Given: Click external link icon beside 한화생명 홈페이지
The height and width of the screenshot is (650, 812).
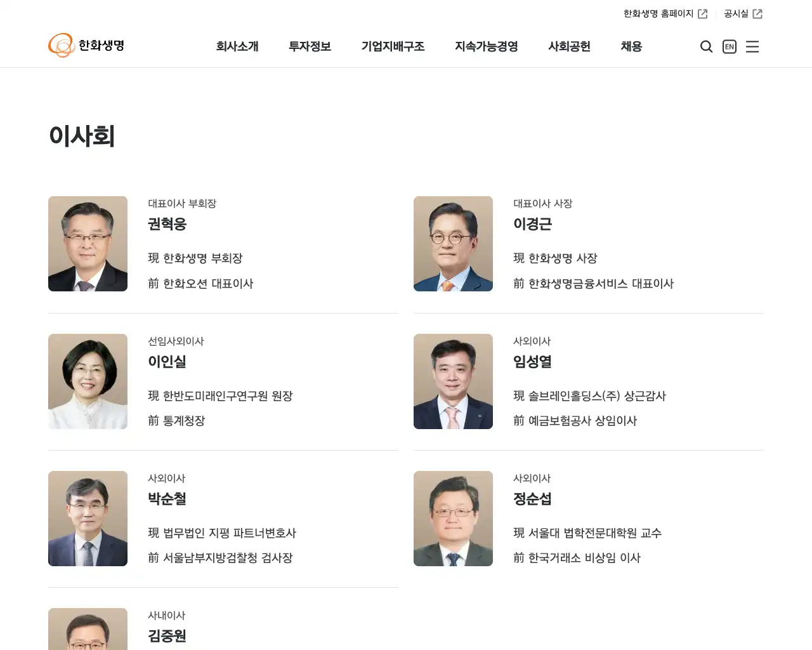Looking at the screenshot, I should pyautogui.click(x=703, y=14).
